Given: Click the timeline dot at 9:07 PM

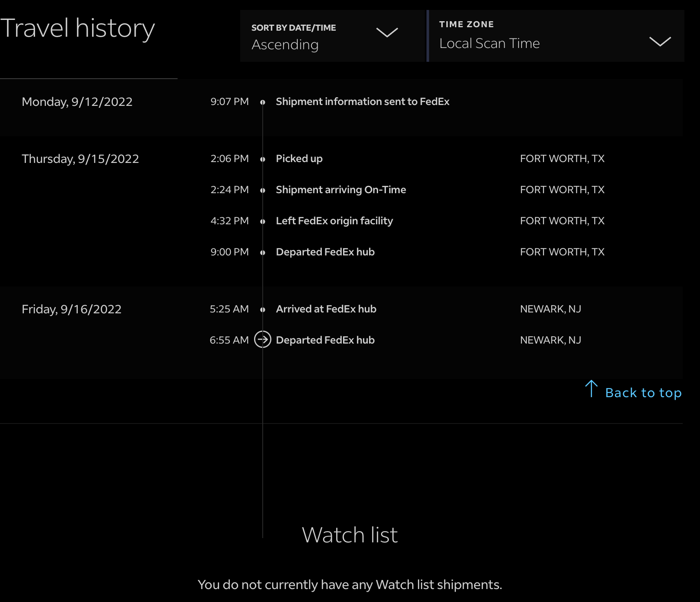Looking at the screenshot, I should [x=262, y=102].
